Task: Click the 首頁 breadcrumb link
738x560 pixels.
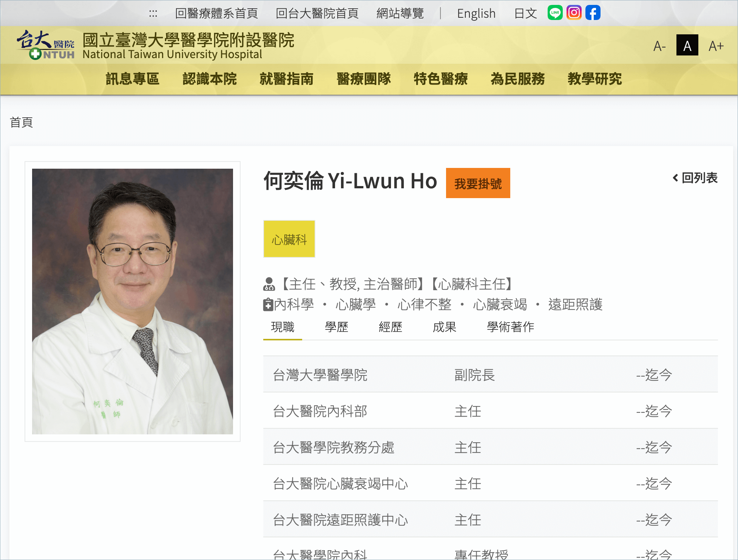Action: click(x=22, y=122)
